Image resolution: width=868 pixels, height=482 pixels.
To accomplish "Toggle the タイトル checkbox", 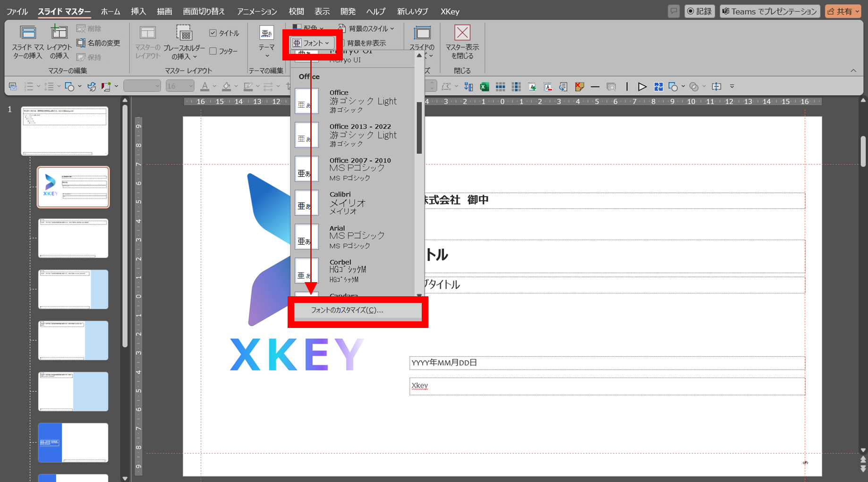I will tap(213, 33).
